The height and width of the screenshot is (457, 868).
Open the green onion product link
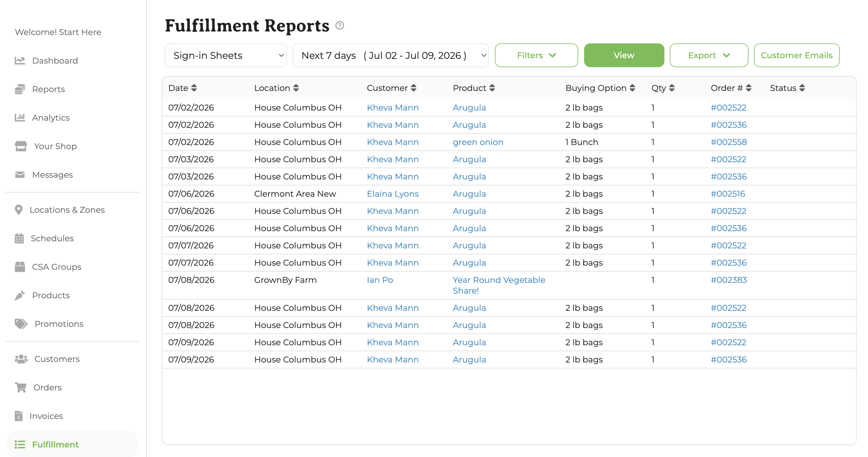click(x=478, y=142)
